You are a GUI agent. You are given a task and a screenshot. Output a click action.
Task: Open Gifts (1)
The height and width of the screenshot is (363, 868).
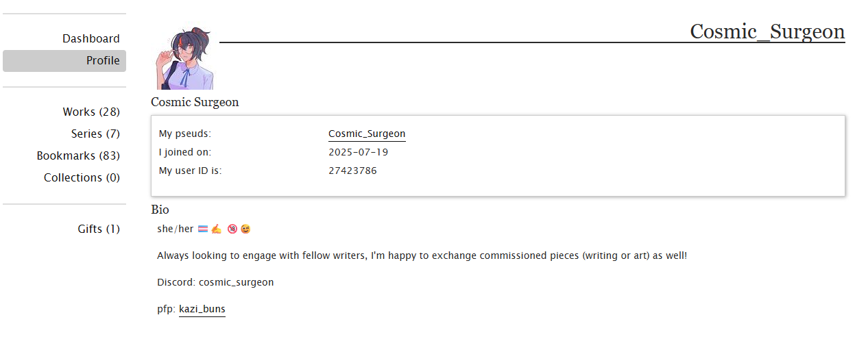[99, 229]
